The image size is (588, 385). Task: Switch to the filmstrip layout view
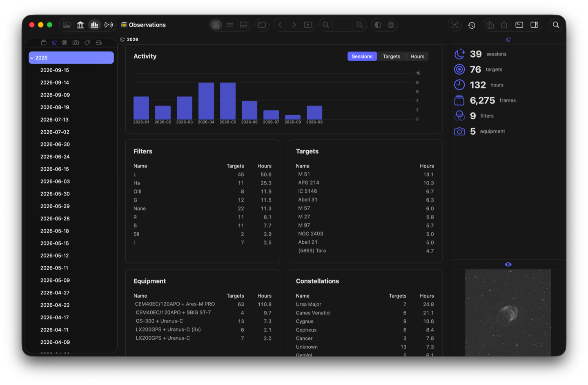click(243, 25)
